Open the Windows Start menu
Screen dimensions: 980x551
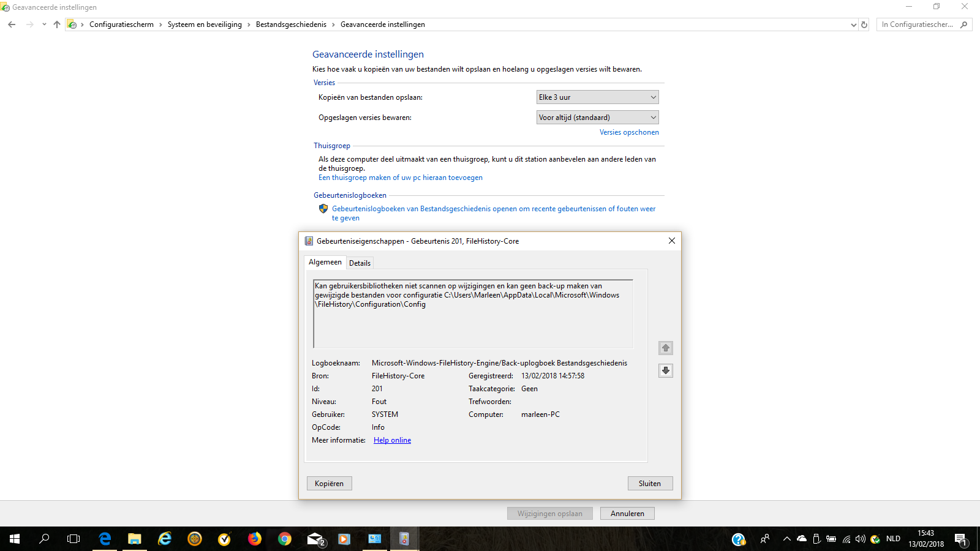pyautogui.click(x=15, y=539)
